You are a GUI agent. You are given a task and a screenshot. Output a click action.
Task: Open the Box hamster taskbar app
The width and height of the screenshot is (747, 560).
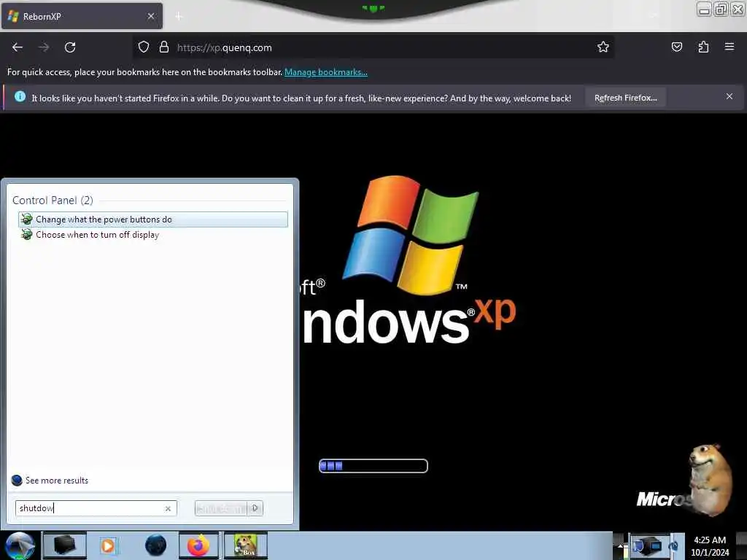[x=245, y=545]
